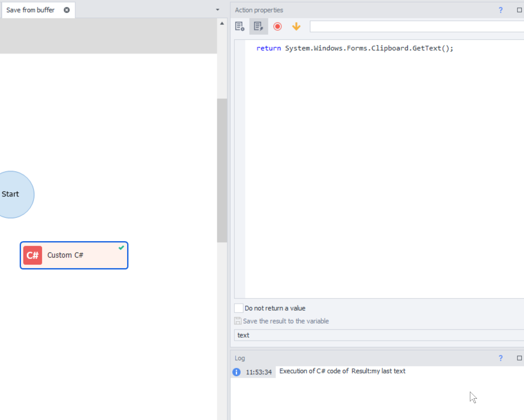
Task: Click the save variable disk icon
Action: click(x=238, y=321)
